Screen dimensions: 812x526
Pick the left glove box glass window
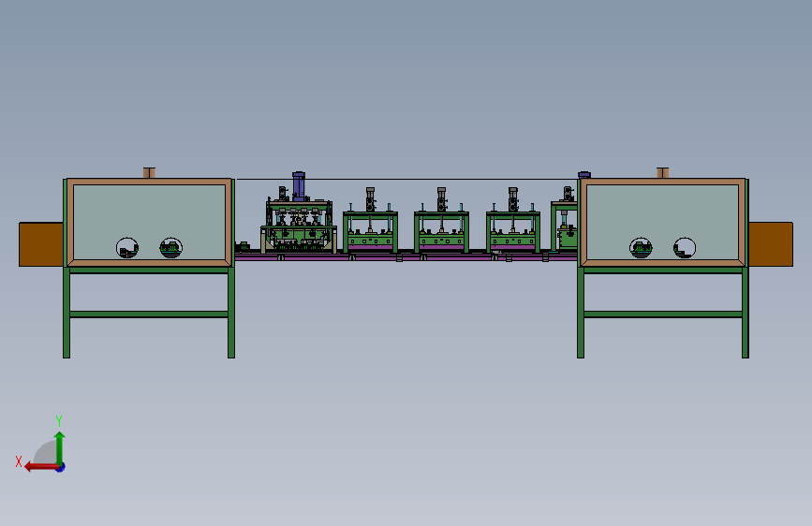click(149, 222)
